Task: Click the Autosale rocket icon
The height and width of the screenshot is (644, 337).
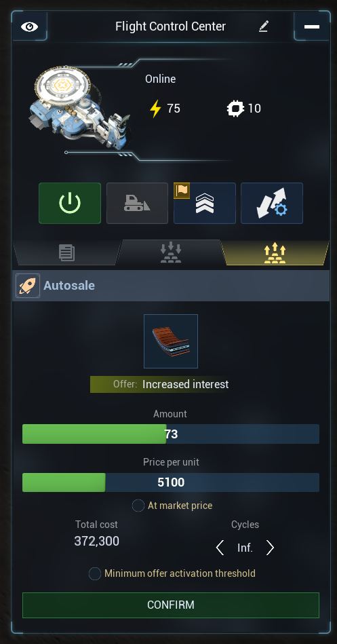Action: point(28,286)
